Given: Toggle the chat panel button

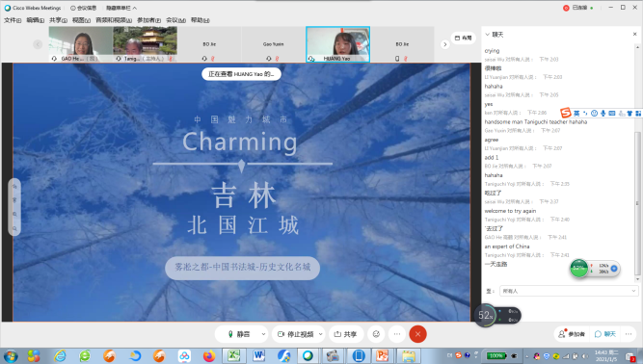Looking at the screenshot, I should (x=605, y=334).
